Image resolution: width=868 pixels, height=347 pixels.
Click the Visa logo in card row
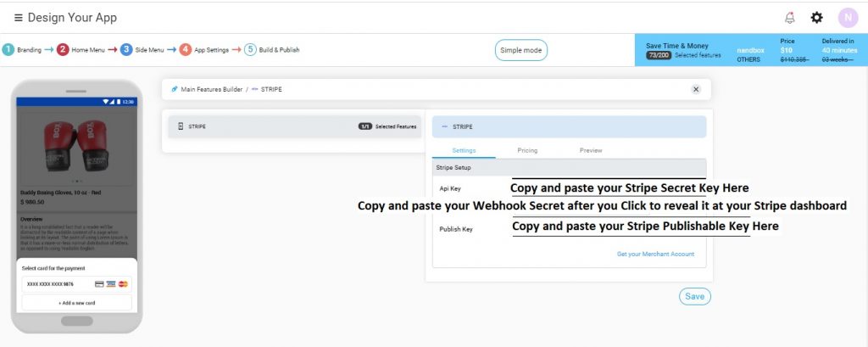click(111, 284)
